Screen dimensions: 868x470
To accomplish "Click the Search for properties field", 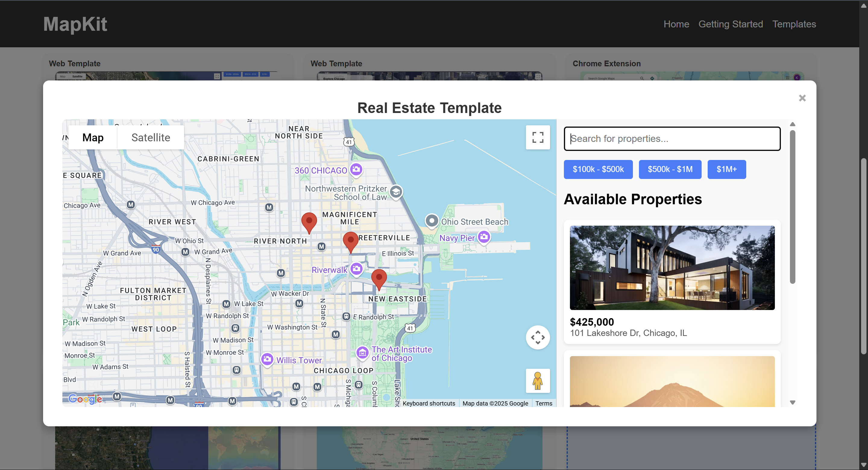I will click(671, 139).
